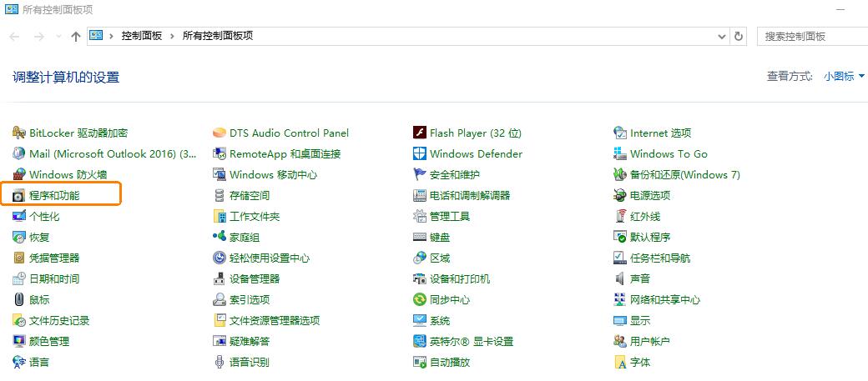Click the refresh button beside address bar
Screen dimensions: 868x381
click(x=738, y=37)
